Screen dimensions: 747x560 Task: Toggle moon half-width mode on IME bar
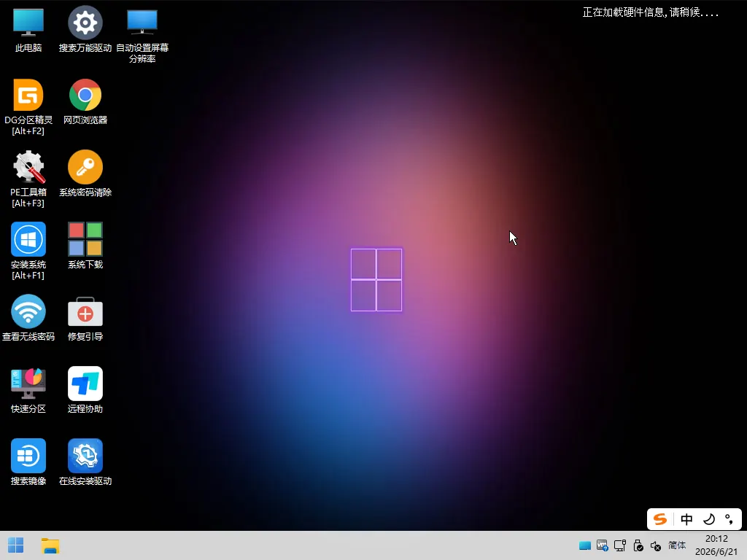point(709,519)
